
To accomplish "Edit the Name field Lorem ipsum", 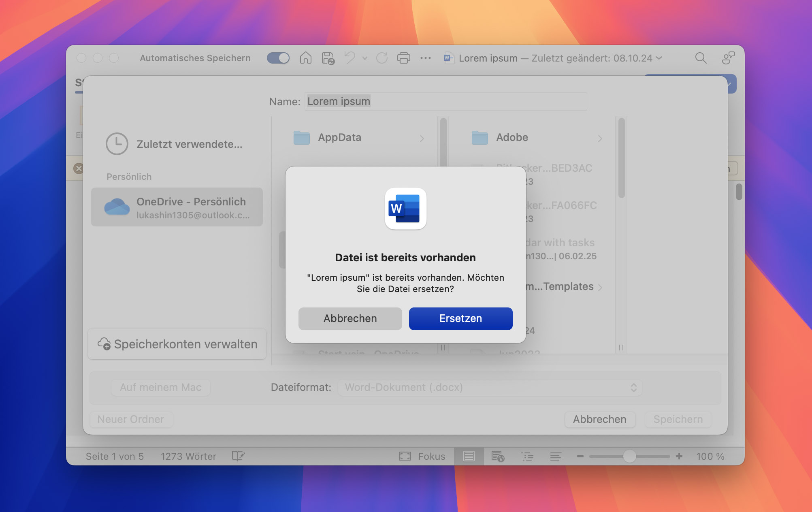I will point(445,101).
